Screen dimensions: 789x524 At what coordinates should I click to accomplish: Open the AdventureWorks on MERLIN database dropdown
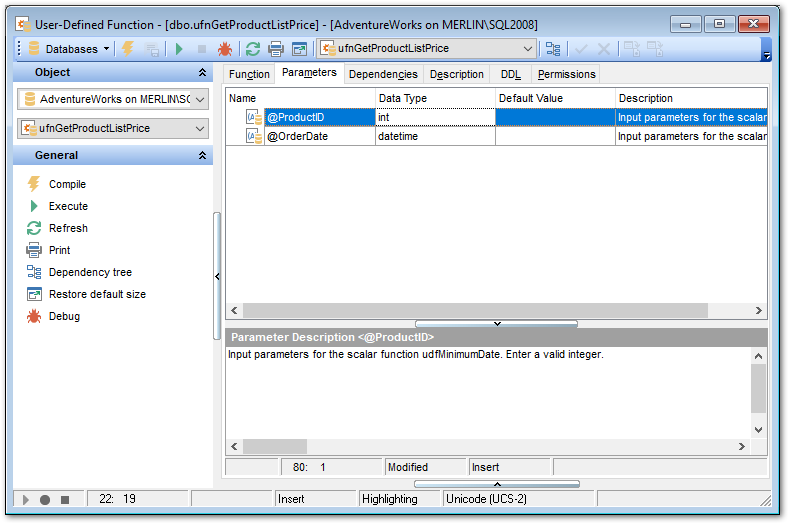113,99
